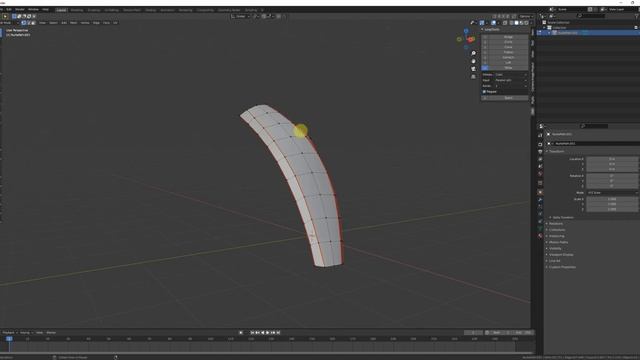Toggle the Regular checkbox in LoopTools
The width and height of the screenshot is (640, 360).
(484, 92)
